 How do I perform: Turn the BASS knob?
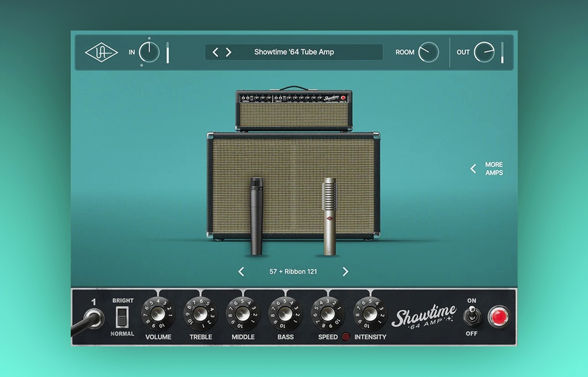click(285, 314)
